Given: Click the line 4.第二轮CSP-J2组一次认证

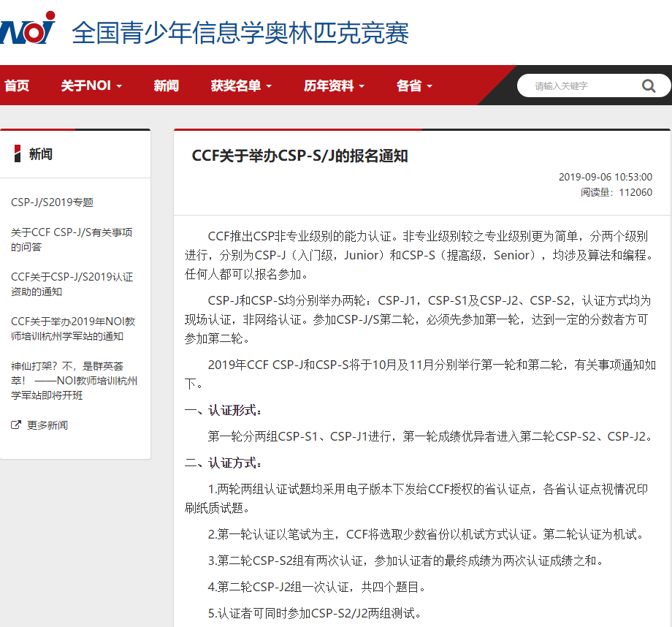Looking at the screenshot, I should 317,587.
